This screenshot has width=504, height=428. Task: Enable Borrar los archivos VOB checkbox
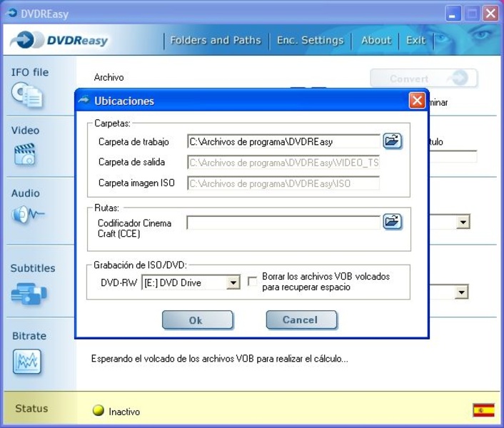(x=252, y=282)
